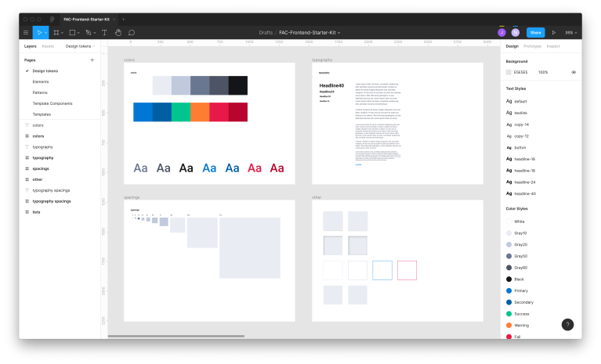Open Frame tool options dropdown arrow
The image size is (601, 364).
pos(62,33)
